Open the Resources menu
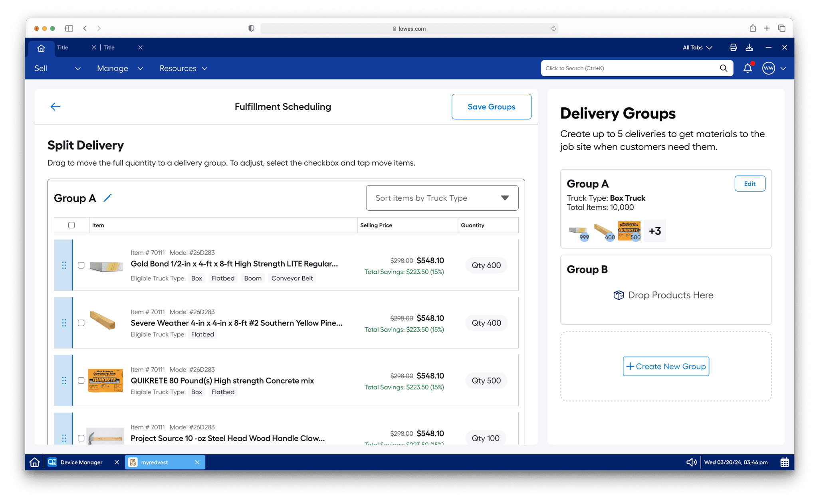The height and width of the screenshot is (504, 819). (183, 68)
